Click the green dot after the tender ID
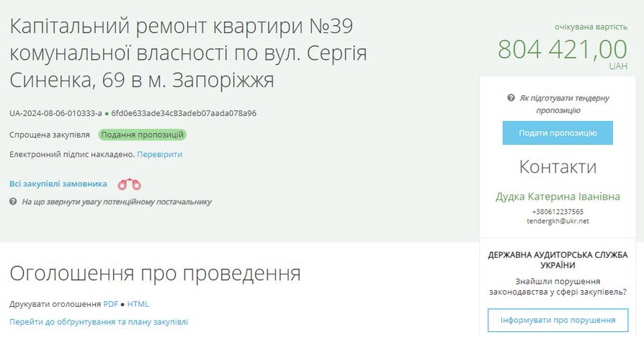Screen dimensions: 644x358 (107, 114)
